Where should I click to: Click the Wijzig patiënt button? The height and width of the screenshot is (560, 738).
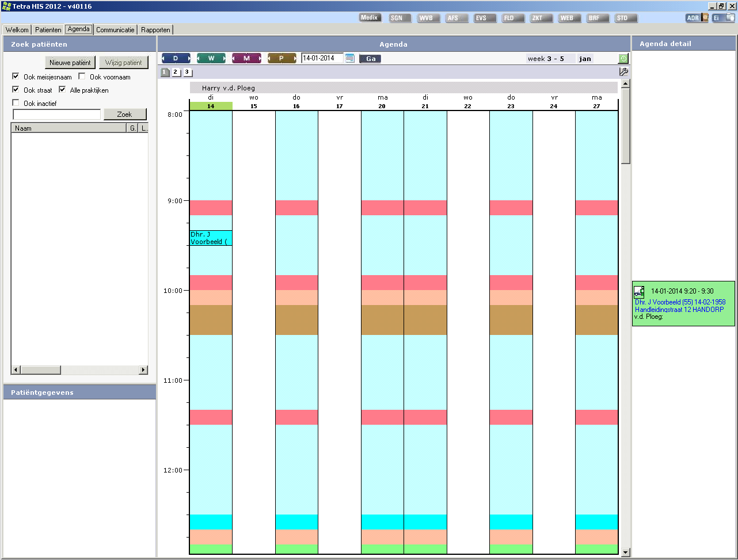click(124, 63)
